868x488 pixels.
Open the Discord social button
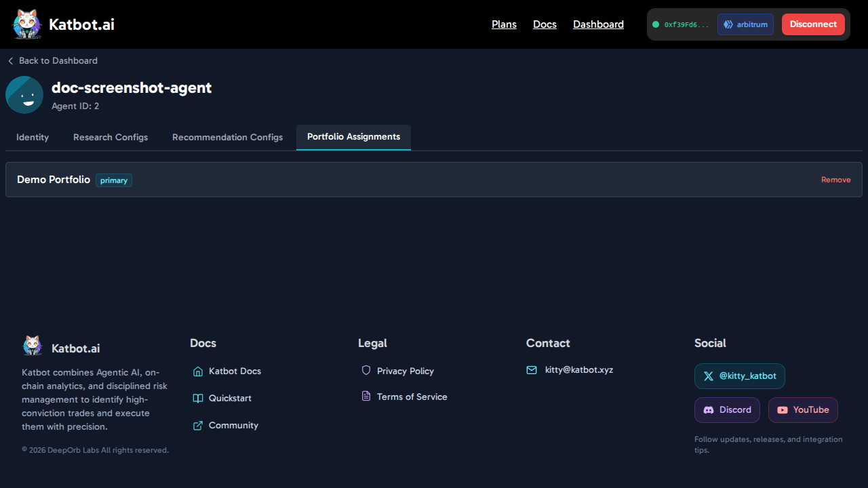tap(727, 410)
